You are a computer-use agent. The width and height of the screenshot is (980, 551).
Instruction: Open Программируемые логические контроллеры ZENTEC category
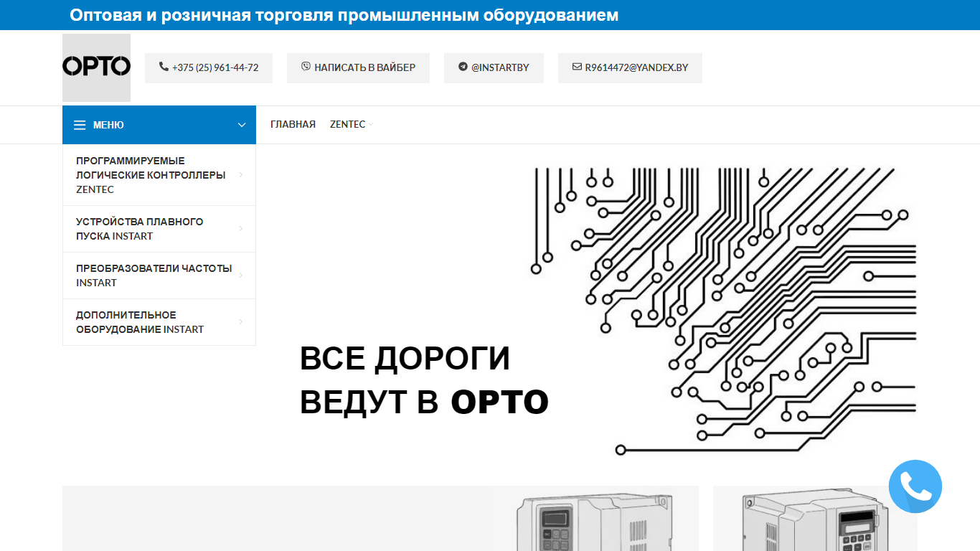[159, 175]
